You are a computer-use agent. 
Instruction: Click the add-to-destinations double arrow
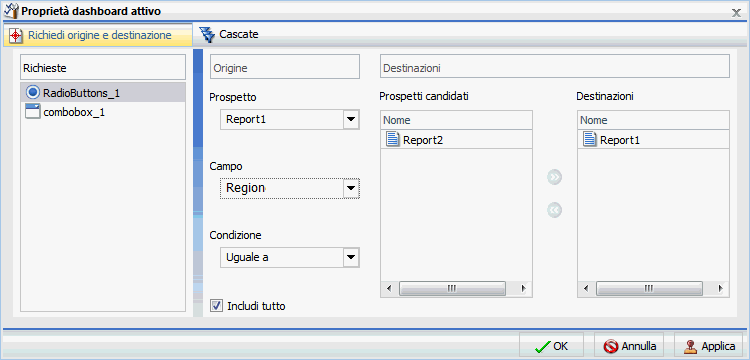(554, 177)
